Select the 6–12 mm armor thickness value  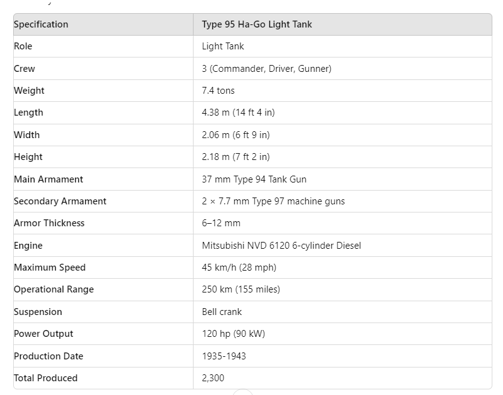tap(221, 223)
